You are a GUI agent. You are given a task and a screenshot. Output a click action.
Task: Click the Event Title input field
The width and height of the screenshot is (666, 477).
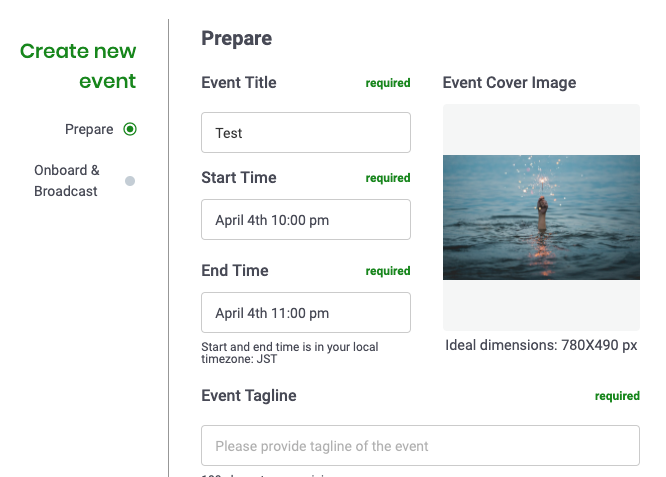tap(306, 133)
